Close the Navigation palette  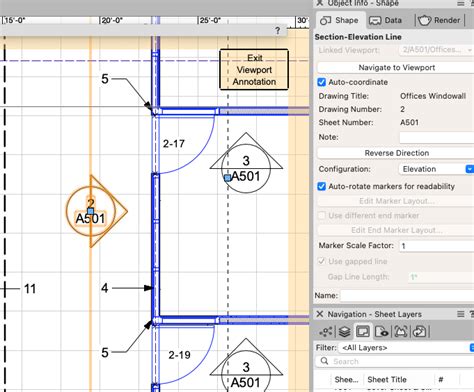pos(320,314)
